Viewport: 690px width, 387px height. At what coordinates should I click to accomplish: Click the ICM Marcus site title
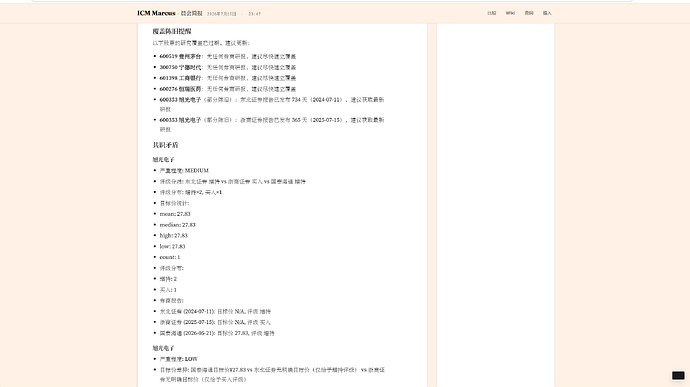pos(156,13)
